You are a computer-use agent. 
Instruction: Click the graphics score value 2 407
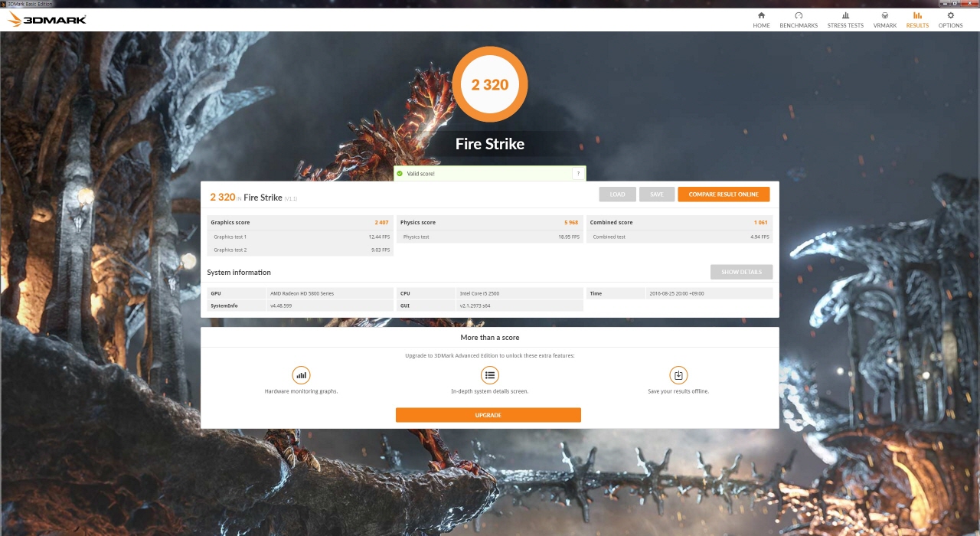pos(381,223)
